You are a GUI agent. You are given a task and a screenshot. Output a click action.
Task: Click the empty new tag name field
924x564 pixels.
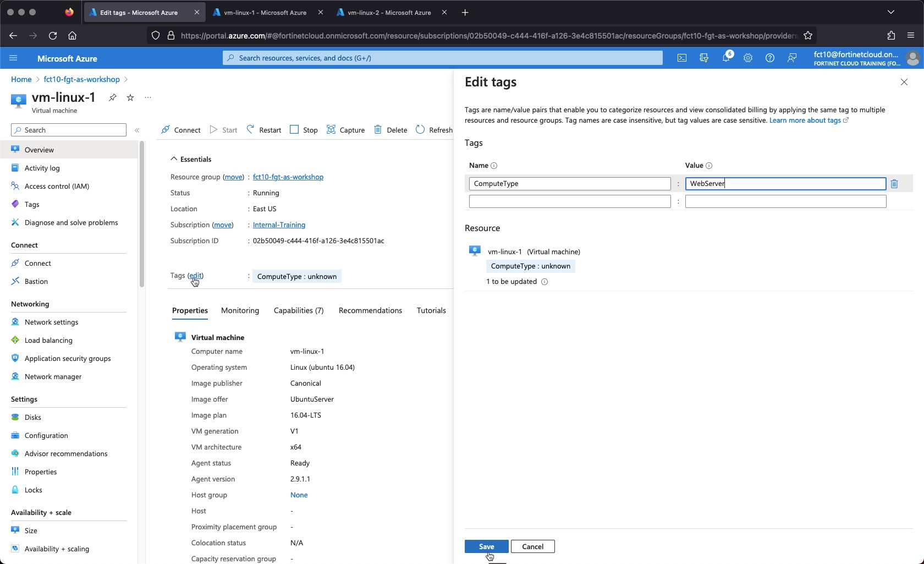pyautogui.click(x=570, y=202)
